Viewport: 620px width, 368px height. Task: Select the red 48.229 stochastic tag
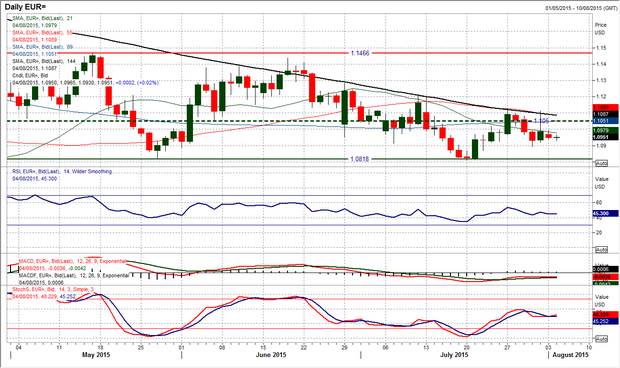coord(605,314)
